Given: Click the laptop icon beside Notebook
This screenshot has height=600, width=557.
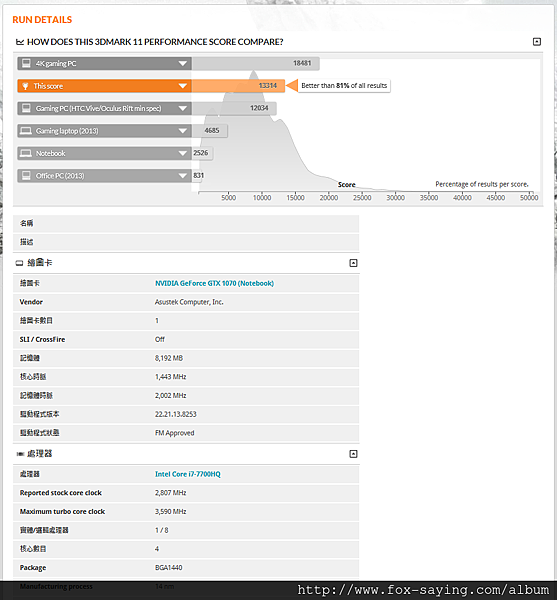Looking at the screenshot, I should tap(26, 153).
